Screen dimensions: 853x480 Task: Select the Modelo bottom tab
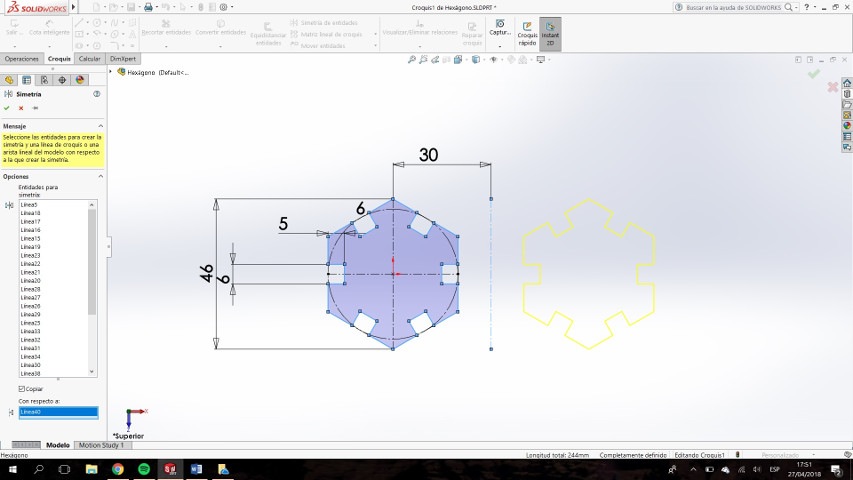point(58,445)
